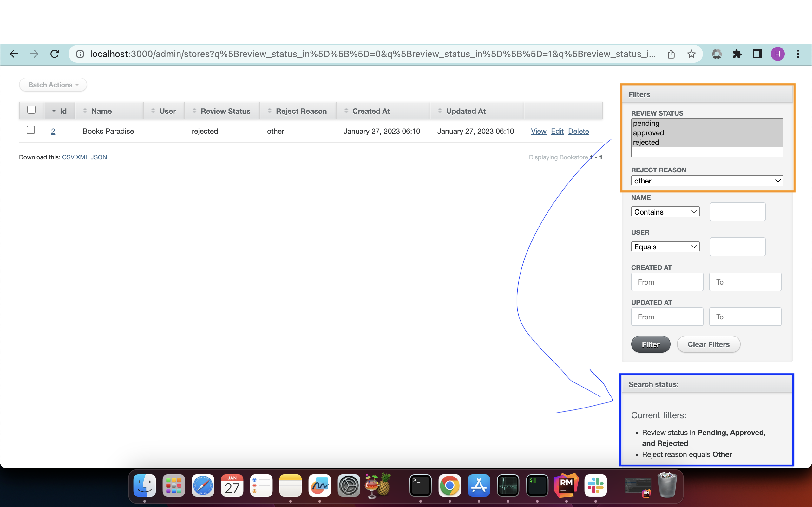The image size is (812, 507).
Task: Sort by Created At column header
Action: click(x=371, y=111)
